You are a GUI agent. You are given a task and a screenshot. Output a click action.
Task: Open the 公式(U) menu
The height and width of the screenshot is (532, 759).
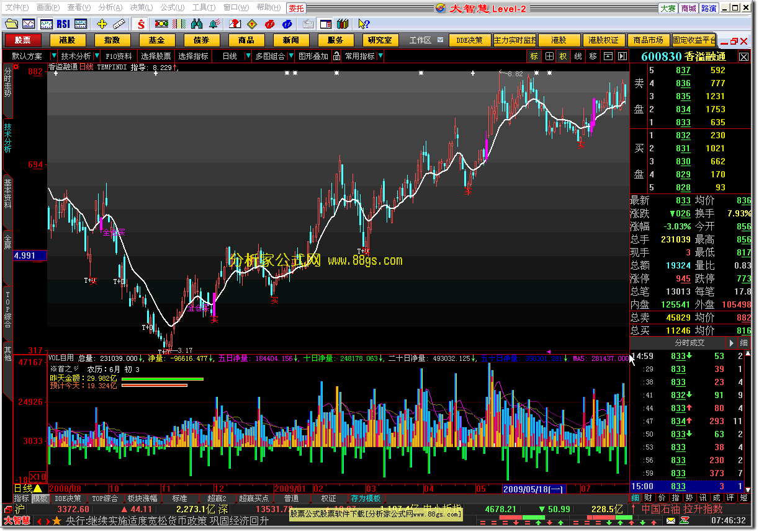tap(172, 7)
